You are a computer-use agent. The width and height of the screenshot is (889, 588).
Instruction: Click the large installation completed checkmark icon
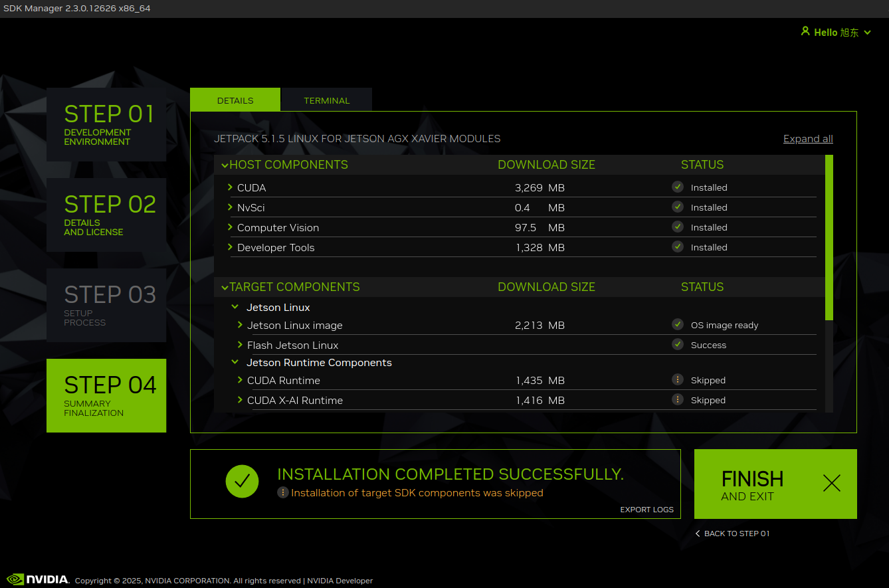[242, 481]
